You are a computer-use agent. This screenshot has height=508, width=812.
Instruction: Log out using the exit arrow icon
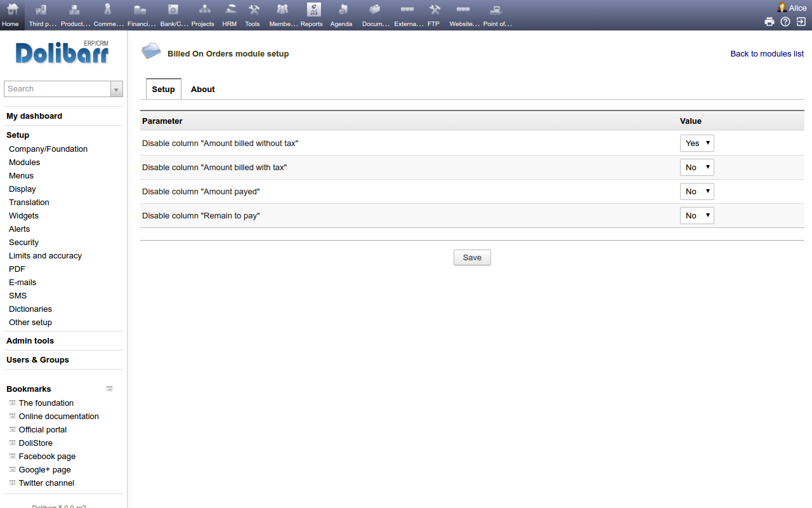coord(801,22)
